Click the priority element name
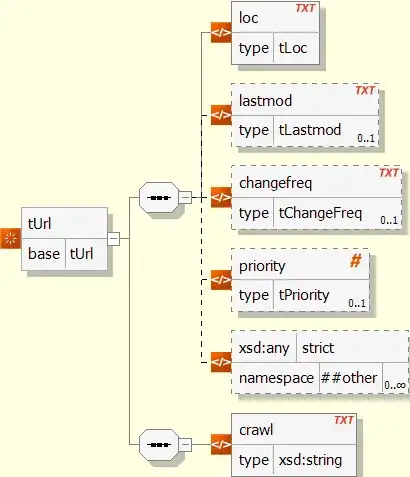 tap(262, 266)
